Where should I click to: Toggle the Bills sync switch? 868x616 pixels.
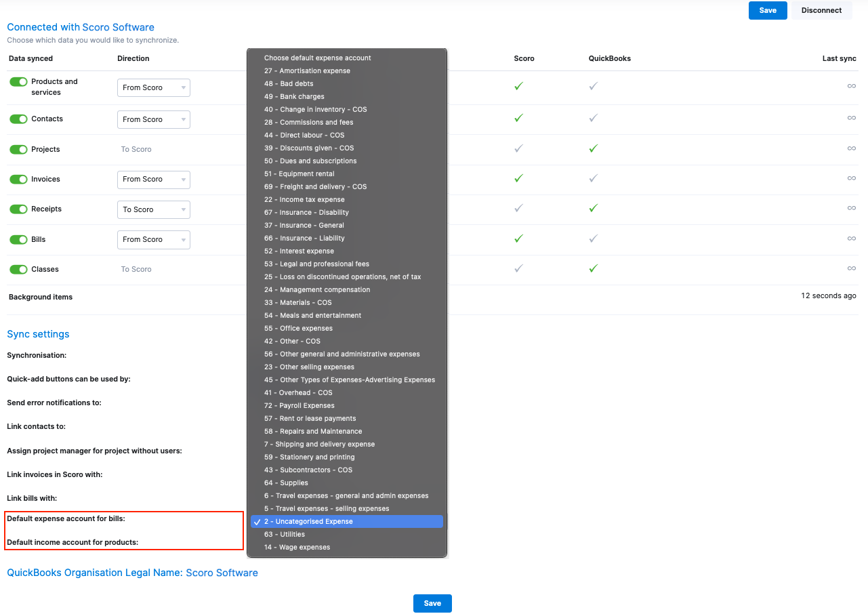(x=18, y=239)
